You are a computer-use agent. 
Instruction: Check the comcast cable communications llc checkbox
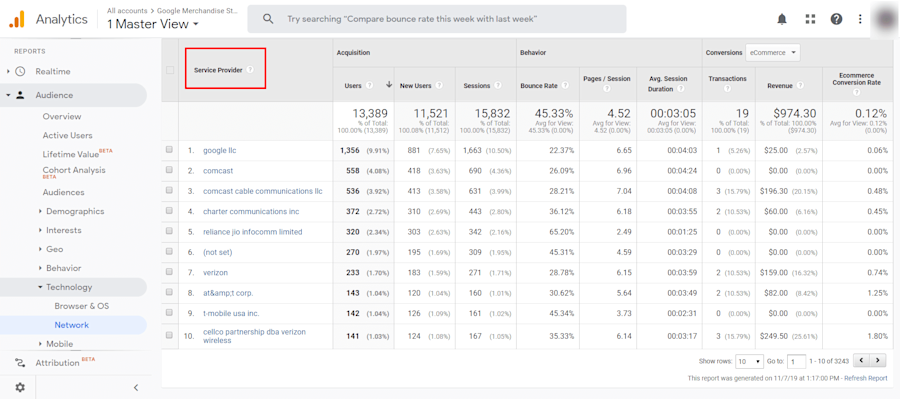pos(169,191)
